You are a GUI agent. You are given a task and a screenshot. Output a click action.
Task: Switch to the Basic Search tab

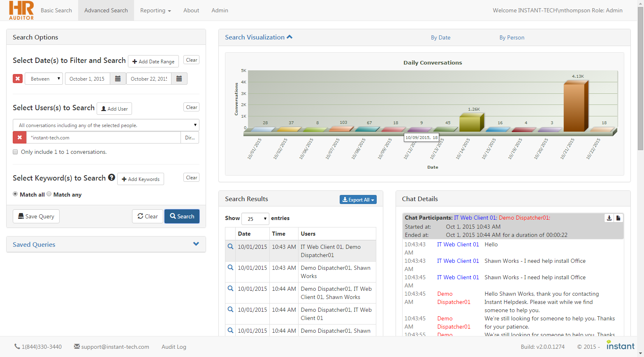56,10
